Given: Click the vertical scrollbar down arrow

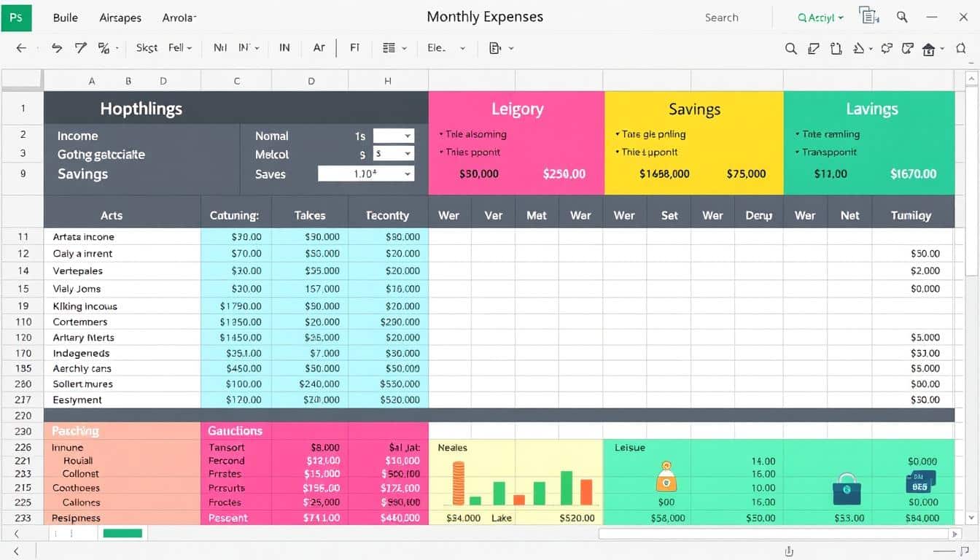Looking at the screenshot, I should point(971,517).
